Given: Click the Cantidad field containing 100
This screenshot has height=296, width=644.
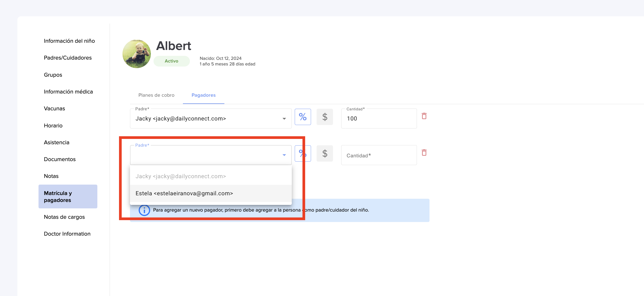Looking at the screenshot, I should click(x=379, y=119).
